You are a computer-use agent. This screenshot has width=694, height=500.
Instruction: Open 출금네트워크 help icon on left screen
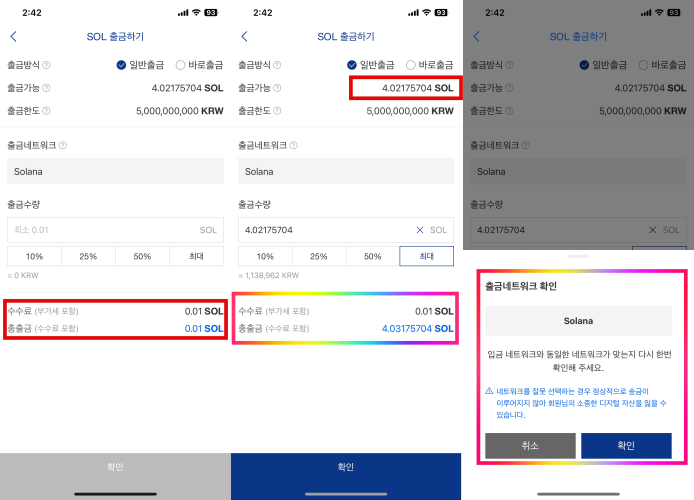tap(63, 145)
